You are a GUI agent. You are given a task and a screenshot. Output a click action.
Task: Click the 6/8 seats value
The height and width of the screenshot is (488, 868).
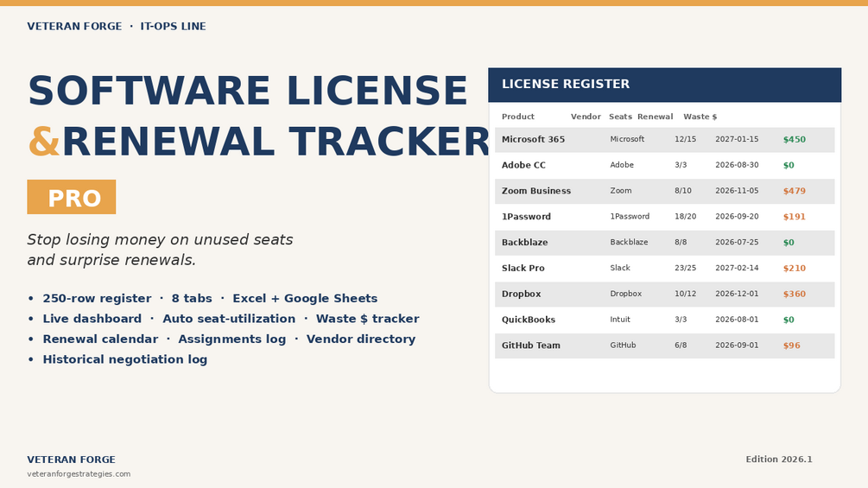[681, 345]
